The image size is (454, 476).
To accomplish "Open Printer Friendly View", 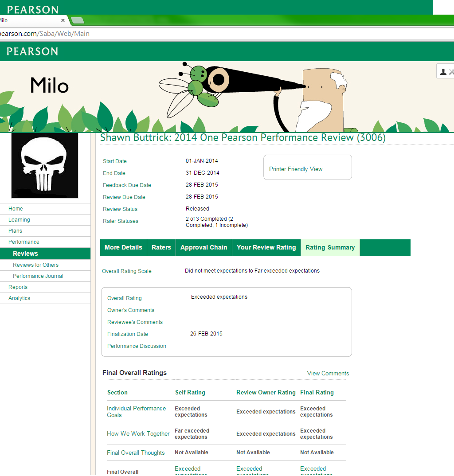I will coord(296,169).
